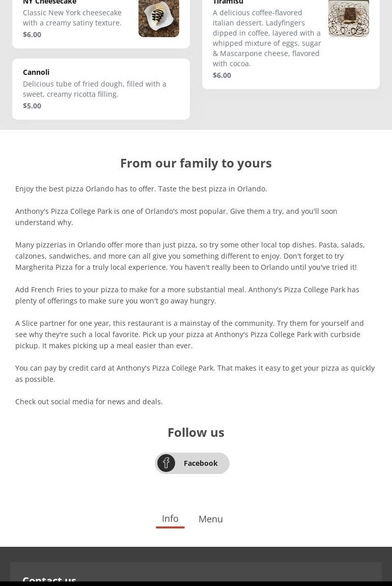The width and height of the screenshot is (392, 586).
Task: Click the Tiramisu item title
Action: [x=228, y=3]
